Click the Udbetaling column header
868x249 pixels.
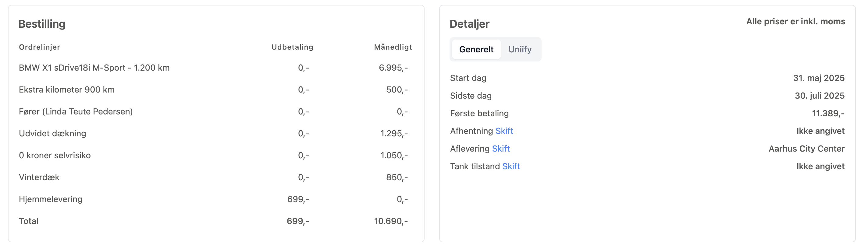pyautogui.click(x=292, y=47)
